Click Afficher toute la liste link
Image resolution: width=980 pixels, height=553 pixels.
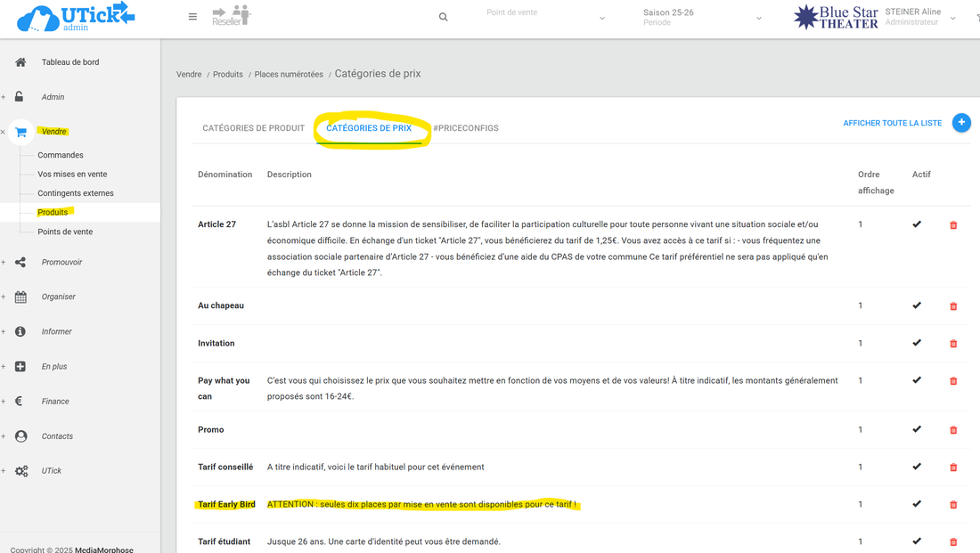(892, 124)
